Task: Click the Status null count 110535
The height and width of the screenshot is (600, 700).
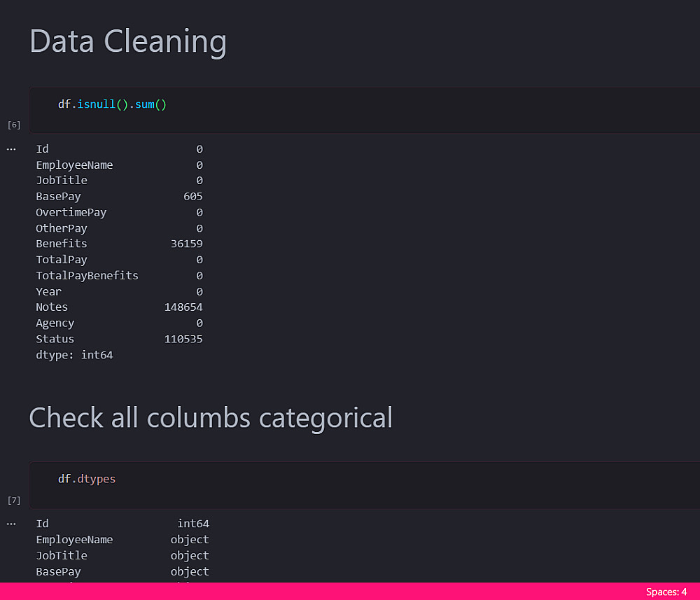Action: click(183, 339)
